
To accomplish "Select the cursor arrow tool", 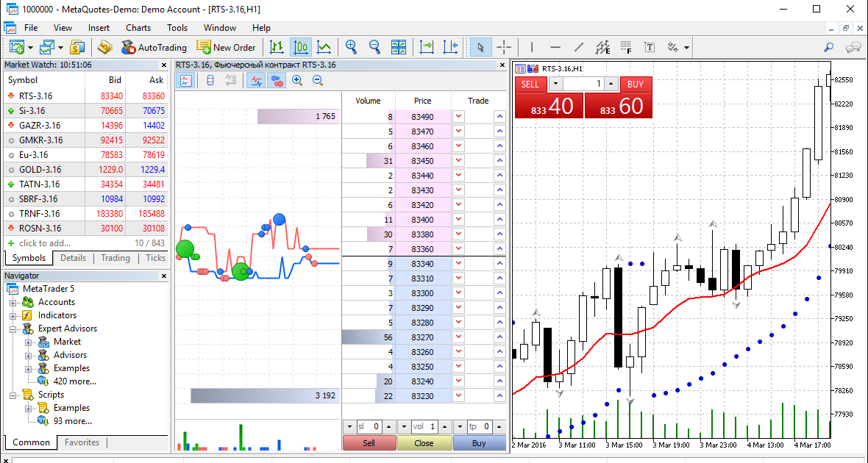I will tap(480, 48).
